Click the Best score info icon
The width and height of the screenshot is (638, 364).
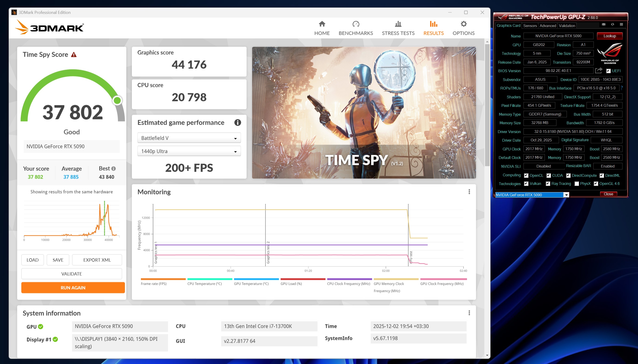(x=113, y=168)
